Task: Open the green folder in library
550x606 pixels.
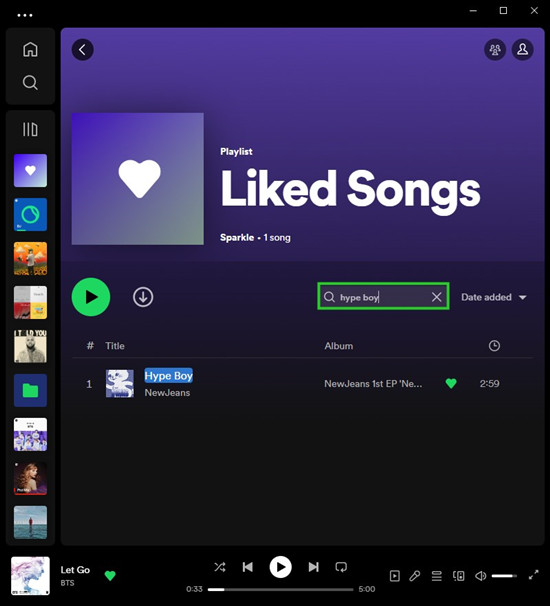Action: [x=31, y=390]
